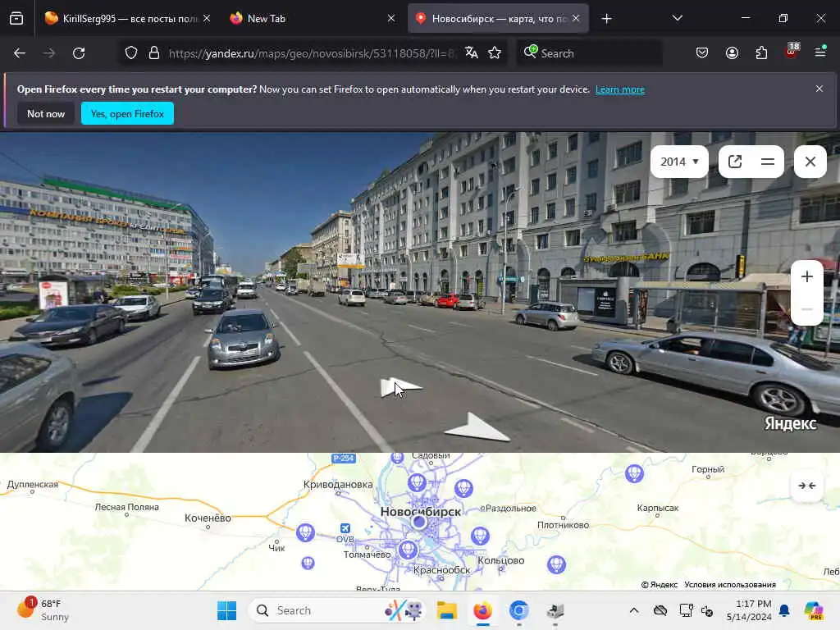Translate this page via translate icon
The height and width of the screenshot is (630, 840).
pyautogui.click(x=472, y=52)
